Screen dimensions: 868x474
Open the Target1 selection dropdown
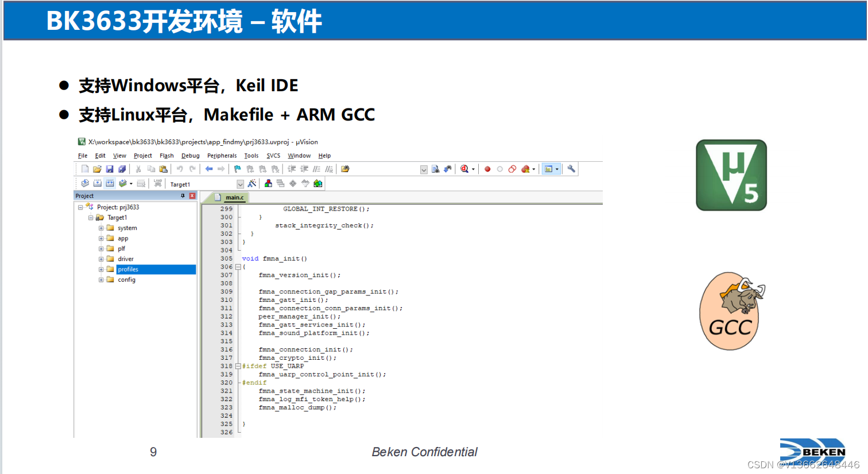pos(241,183)
